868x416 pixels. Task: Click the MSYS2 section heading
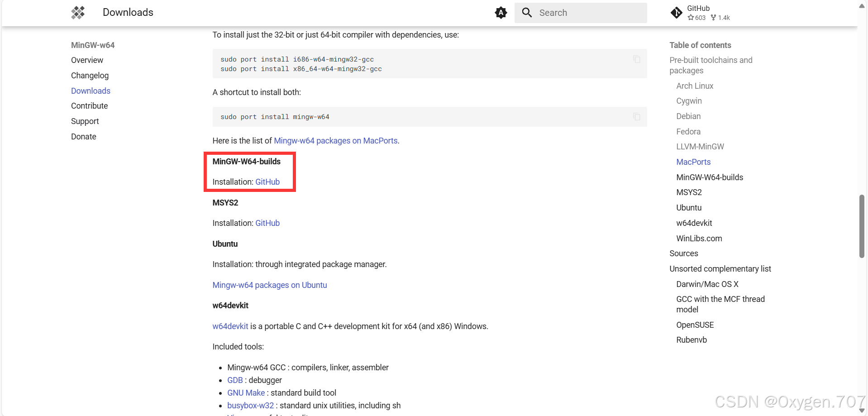tap(225, 203)
